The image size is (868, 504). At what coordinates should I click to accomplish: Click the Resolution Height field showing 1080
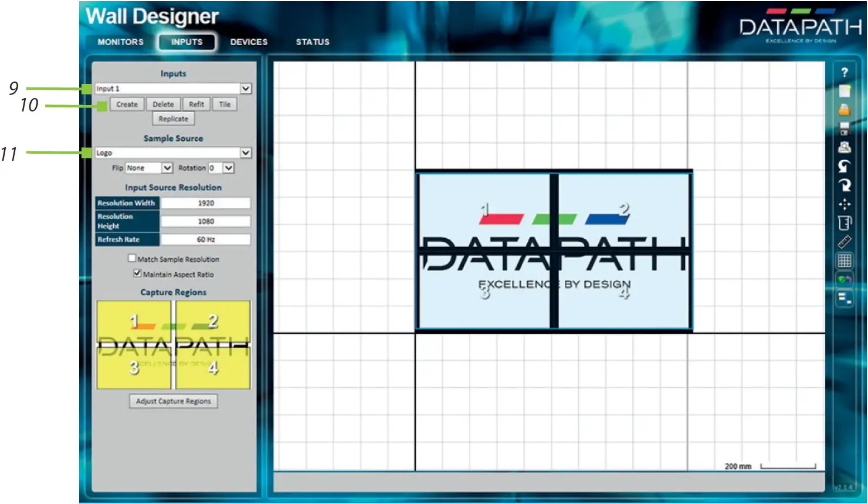(206, 221)
